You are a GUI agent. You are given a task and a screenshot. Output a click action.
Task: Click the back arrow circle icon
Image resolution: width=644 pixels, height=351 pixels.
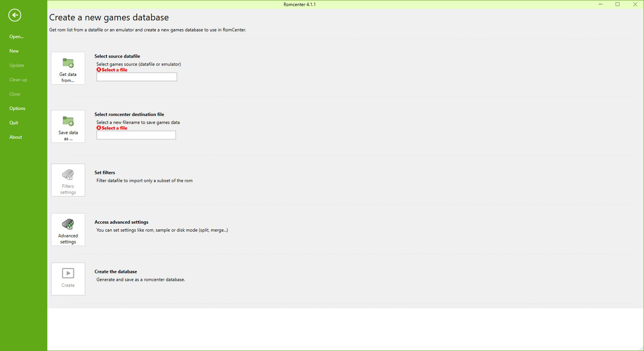15,15
